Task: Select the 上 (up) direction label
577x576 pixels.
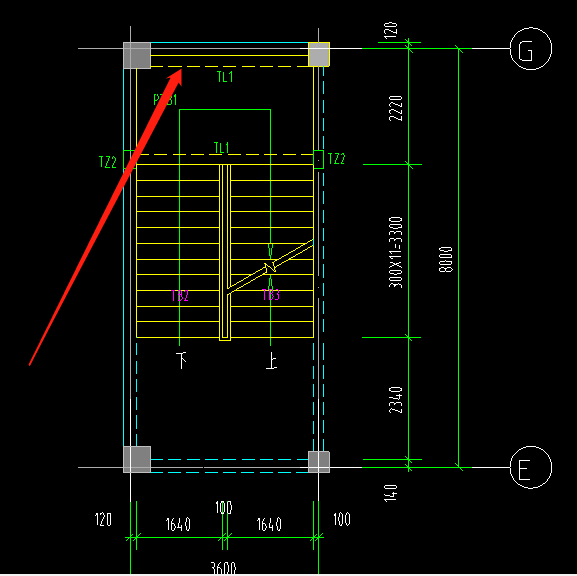Action: [271, 361]
